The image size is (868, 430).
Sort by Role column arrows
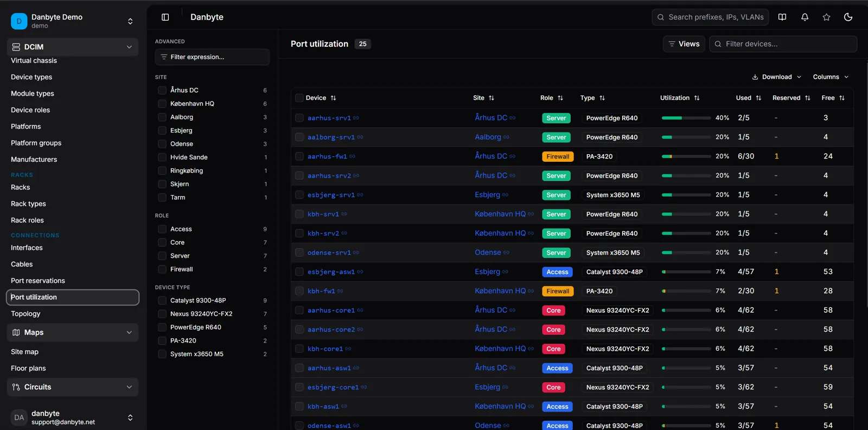[560, 98]
